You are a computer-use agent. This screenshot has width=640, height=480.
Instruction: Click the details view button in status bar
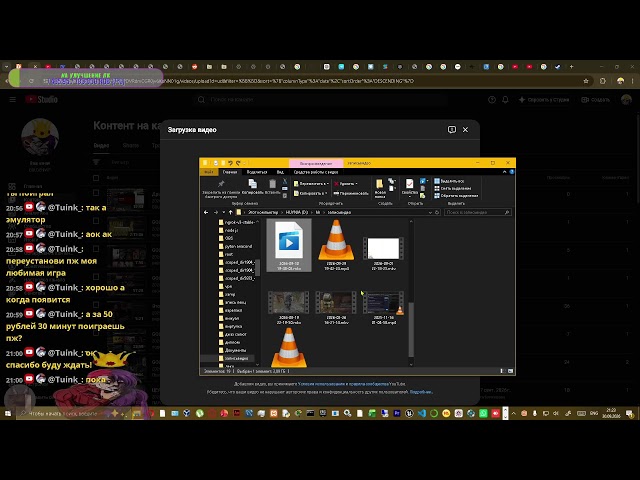(502, 371)
